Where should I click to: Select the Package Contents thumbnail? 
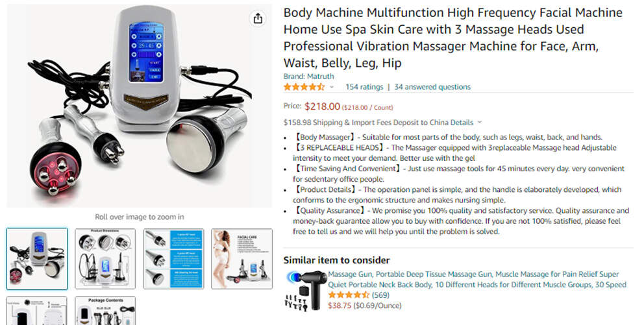pyautogui.click(x=105, y=311)
